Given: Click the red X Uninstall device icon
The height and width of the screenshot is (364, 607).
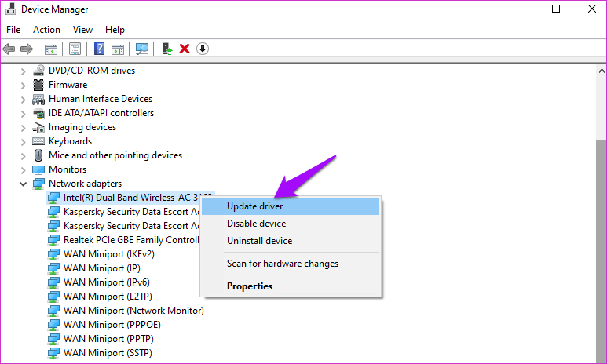Looking at the screenshot, I should click(x=185, y=49).
